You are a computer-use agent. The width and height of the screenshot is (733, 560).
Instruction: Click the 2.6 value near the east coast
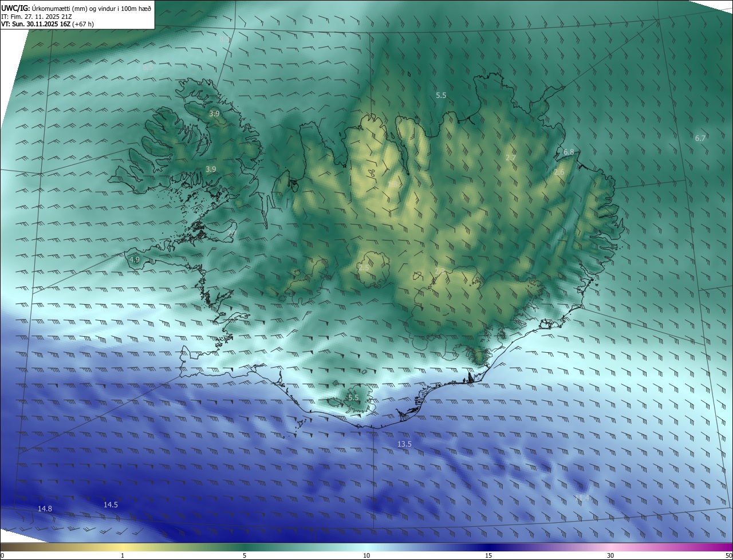click(x=559, y=172)
